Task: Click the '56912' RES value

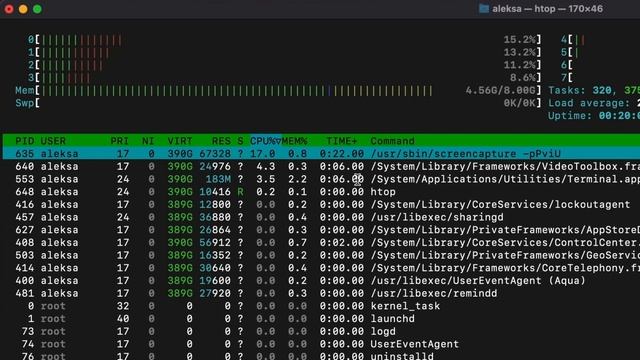Action: pos(215,242)
